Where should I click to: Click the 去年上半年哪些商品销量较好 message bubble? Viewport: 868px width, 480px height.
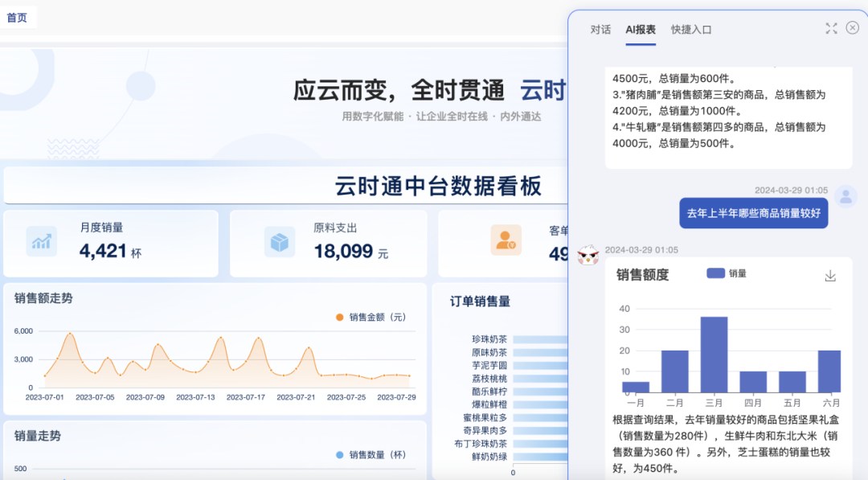coord(753,213)
